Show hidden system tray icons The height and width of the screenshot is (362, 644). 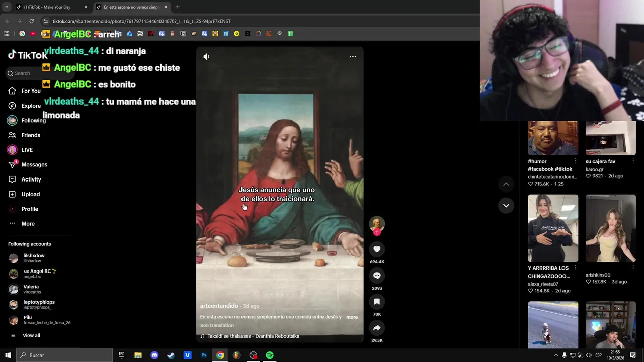point(556,355)
